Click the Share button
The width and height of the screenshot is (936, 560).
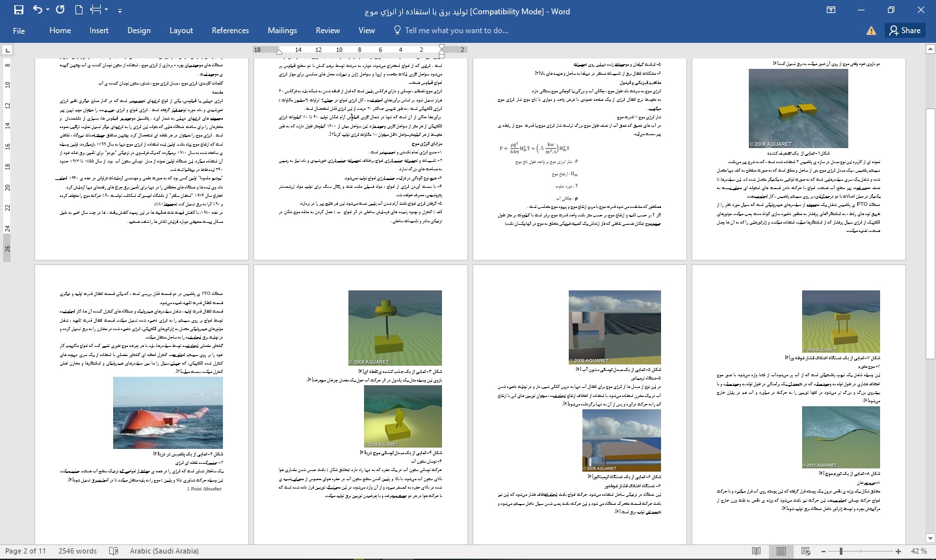905,31
